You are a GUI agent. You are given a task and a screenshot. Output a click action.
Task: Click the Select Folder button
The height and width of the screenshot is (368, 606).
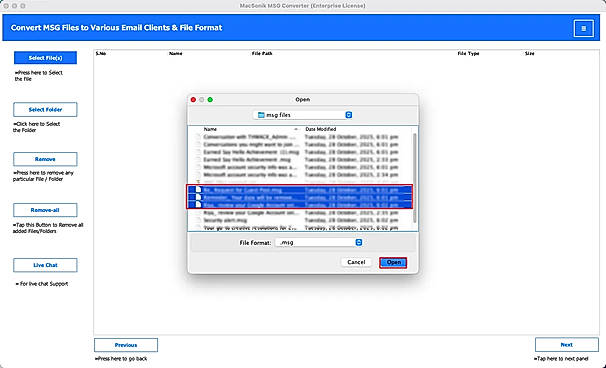(x=45, y=110)
